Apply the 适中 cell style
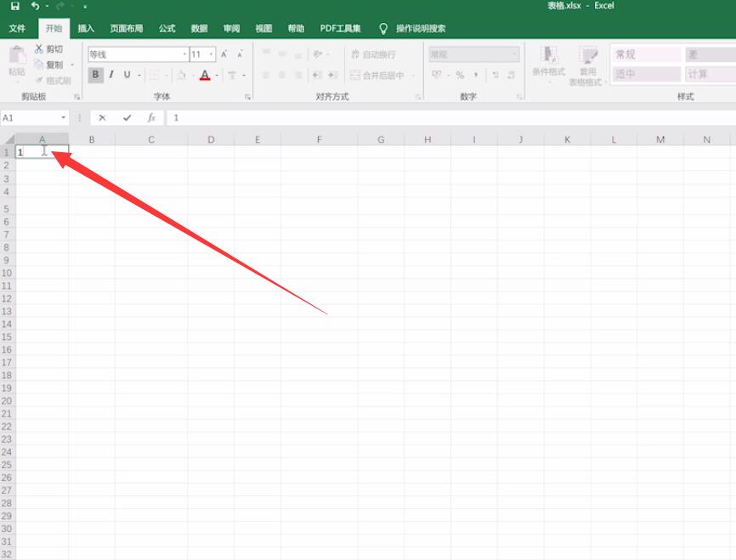Image resolution: width=736 pixels, height=560 pixels. click(x=647, y=74)
